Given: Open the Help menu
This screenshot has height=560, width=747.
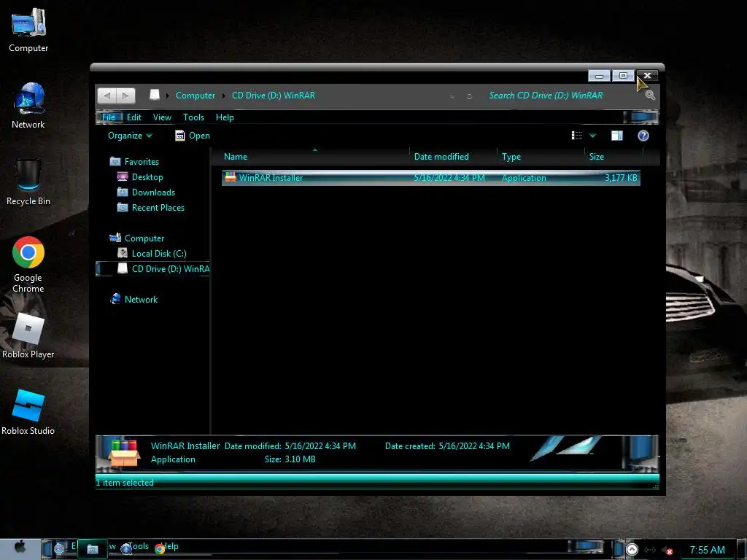Looking at the screenshot, I should 225,117.
